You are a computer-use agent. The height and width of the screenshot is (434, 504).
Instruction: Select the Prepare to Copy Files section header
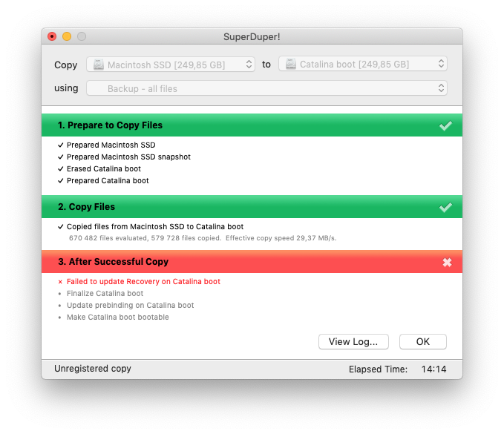(x=252, y=125)
